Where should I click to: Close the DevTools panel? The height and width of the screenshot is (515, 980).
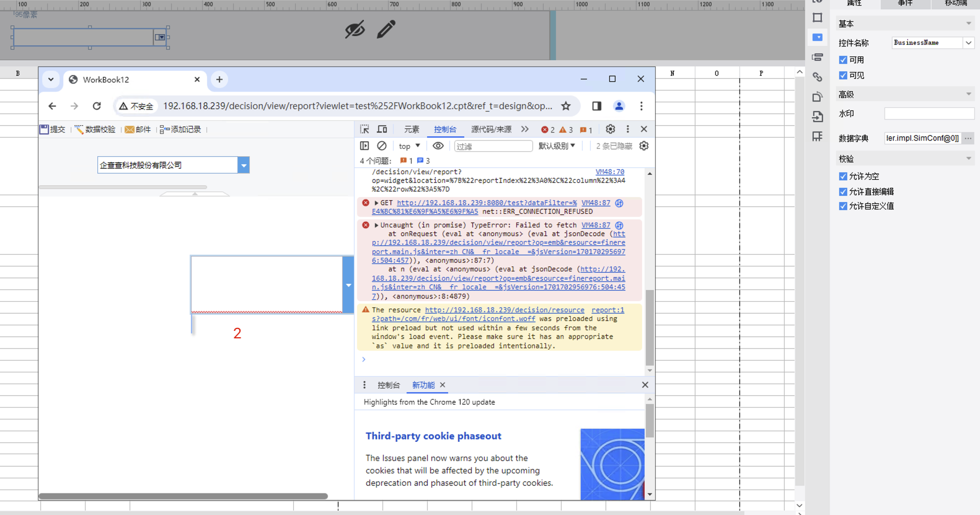pos(644,129)
